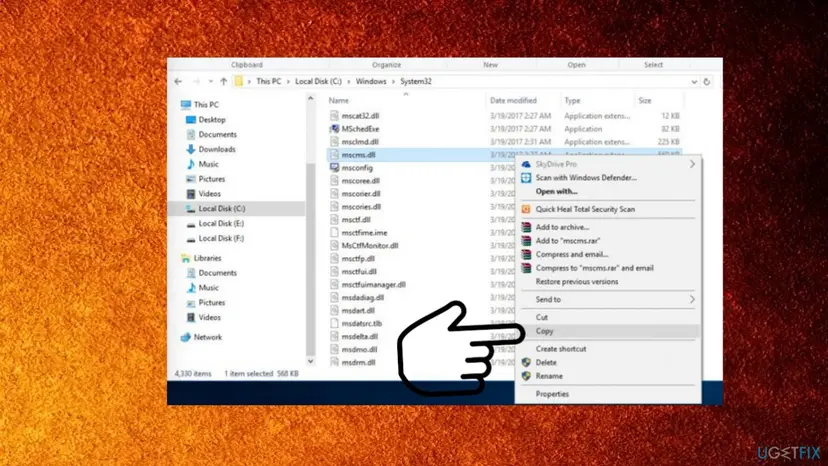Open Desktop in navigation pane

[x=206, y=119]
